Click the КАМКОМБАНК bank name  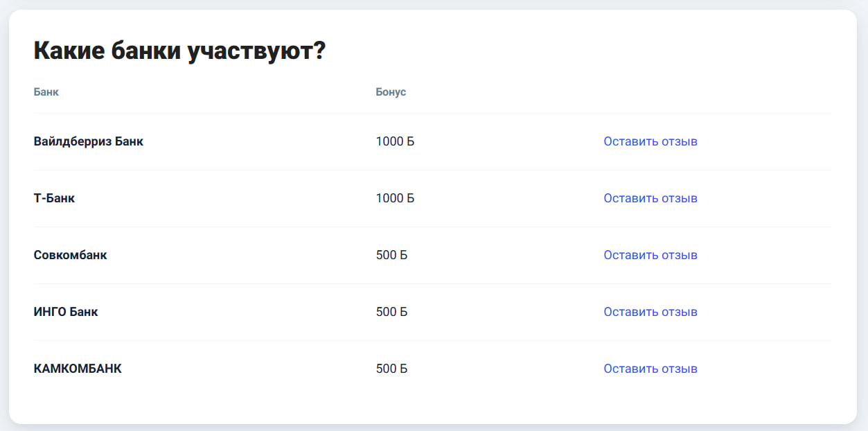(78, 369)
